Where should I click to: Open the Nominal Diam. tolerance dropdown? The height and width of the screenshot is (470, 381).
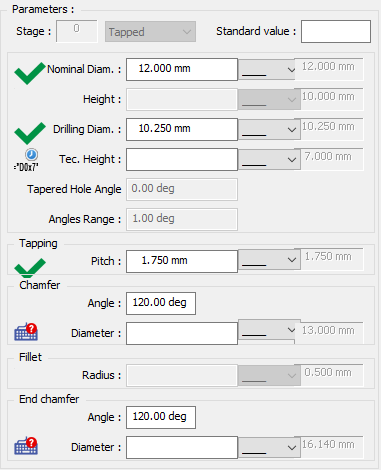(267, 70)
